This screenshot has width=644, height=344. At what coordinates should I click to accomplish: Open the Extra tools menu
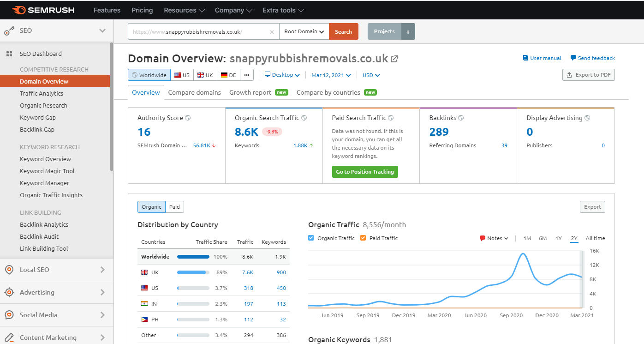click(283, 10)
